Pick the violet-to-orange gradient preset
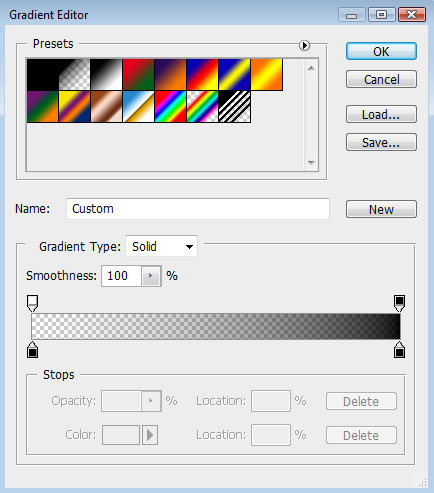The height and width of the screenshot is (493, 434). click(x=170, y=74)
